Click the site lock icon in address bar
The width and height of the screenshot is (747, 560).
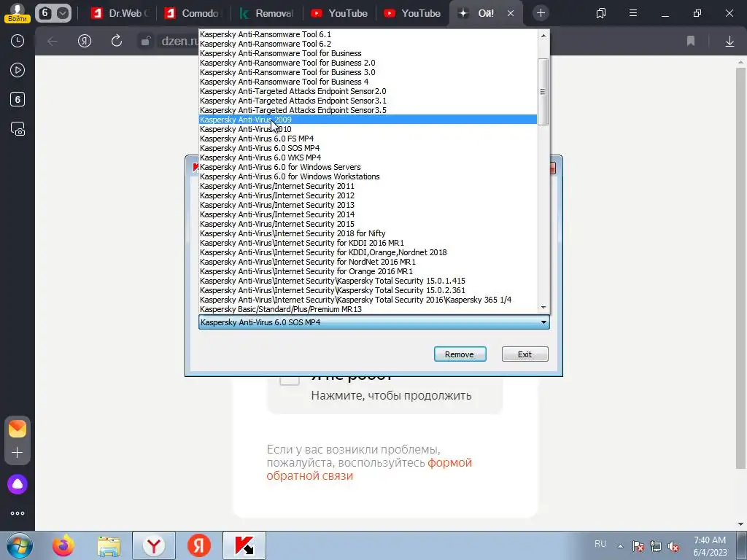tap(146, 42)
